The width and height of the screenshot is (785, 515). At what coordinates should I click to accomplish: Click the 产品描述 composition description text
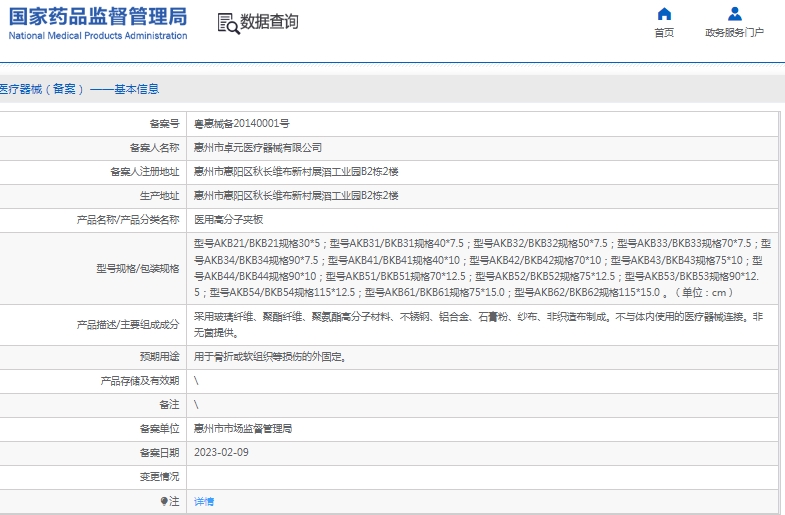coord(479,324)
